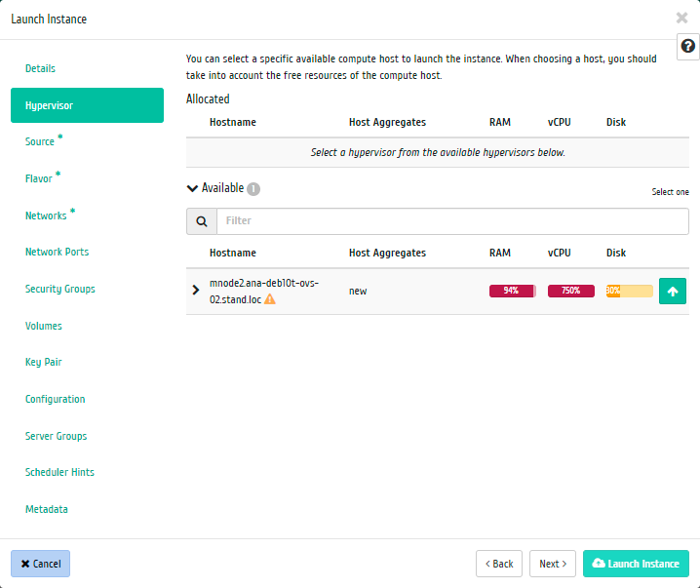
Task: Click the 'new' host aggregate cell
Action: pos(358,292)
